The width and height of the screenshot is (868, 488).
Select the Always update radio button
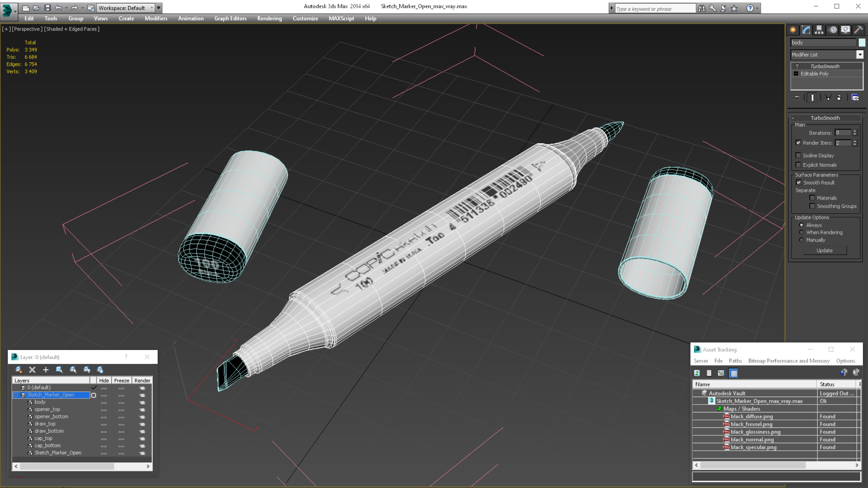pyautogui.click(x=802, y=225)
